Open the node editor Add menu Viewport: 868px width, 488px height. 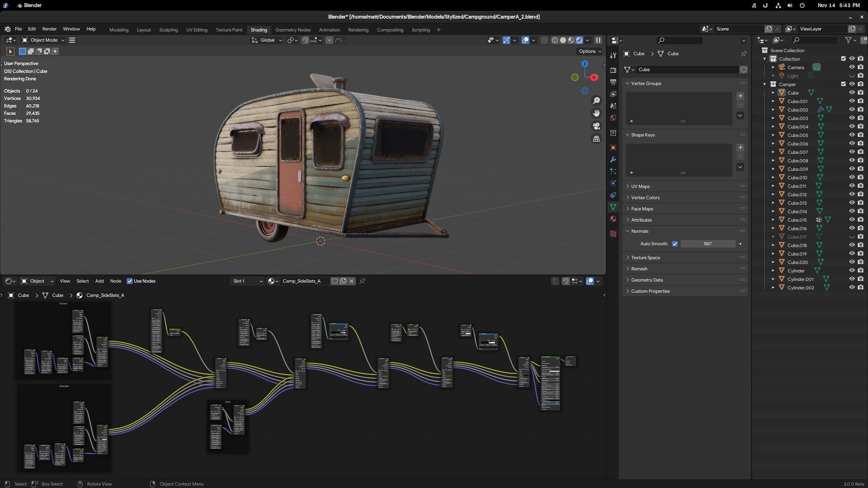click(99, 281)
